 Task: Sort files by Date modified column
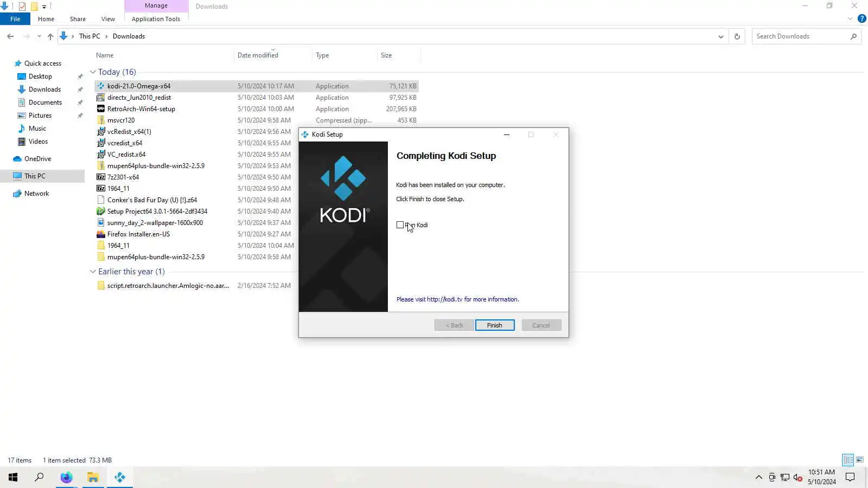tap(258, 55)
